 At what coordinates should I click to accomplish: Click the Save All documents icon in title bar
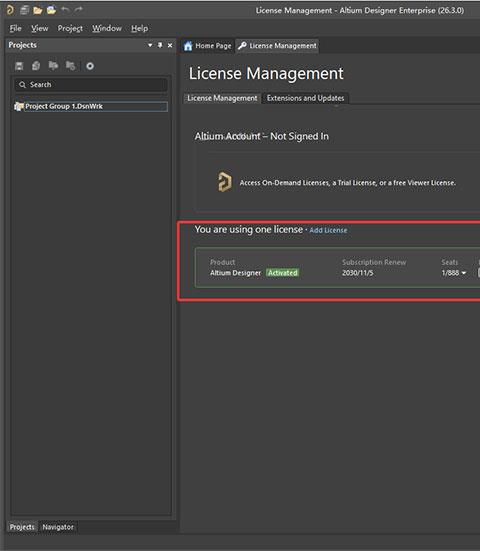pos(24,10)
